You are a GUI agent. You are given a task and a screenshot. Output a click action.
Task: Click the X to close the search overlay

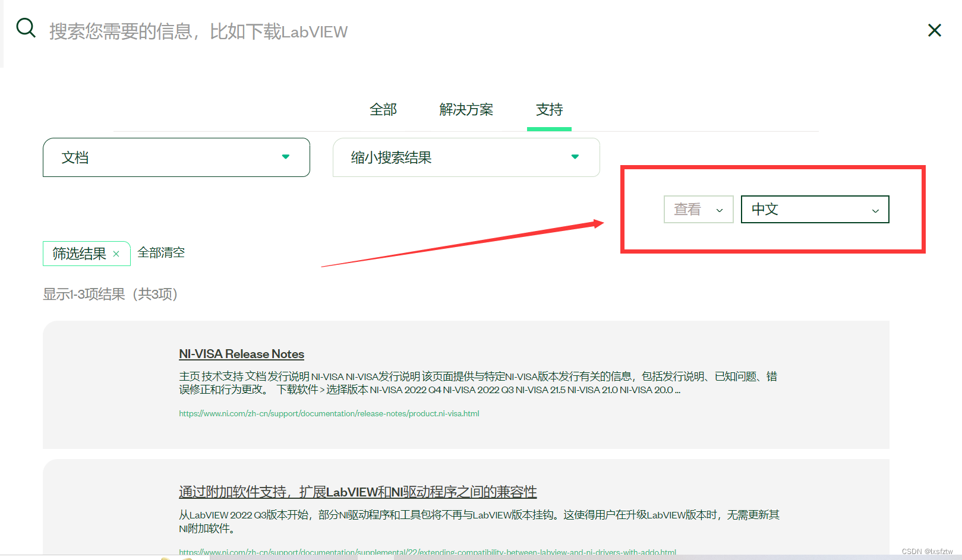(x=934, y=30)
